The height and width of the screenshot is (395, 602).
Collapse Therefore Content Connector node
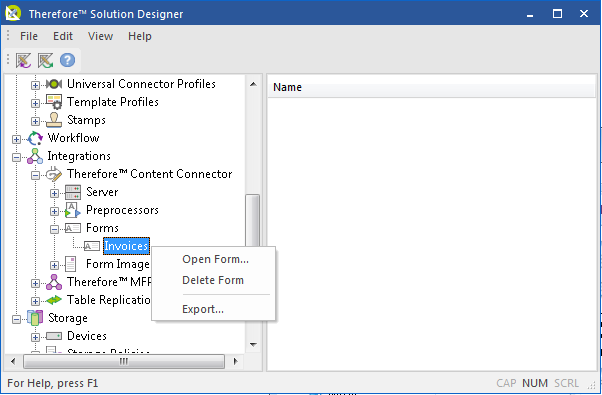[35, 175]
